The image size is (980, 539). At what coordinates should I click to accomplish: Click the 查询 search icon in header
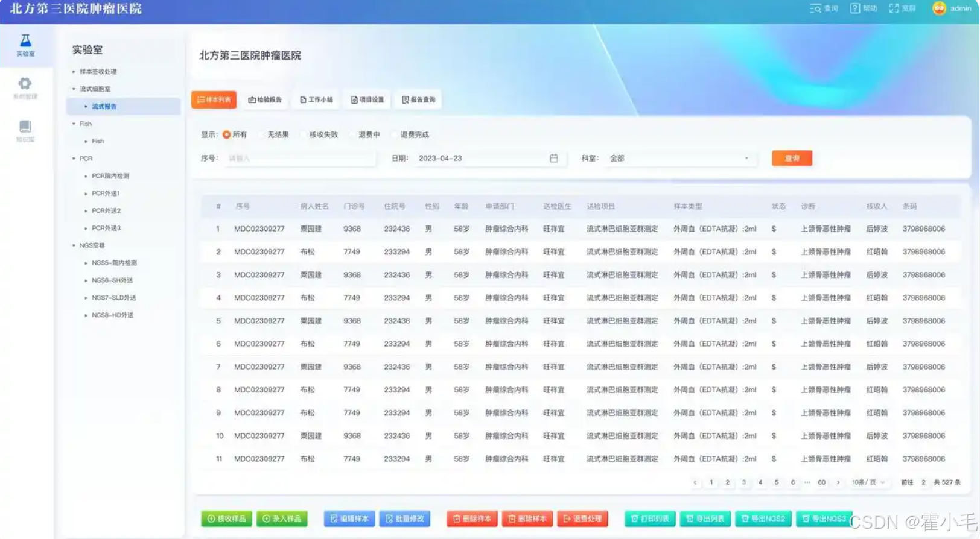tap(824, 8)
